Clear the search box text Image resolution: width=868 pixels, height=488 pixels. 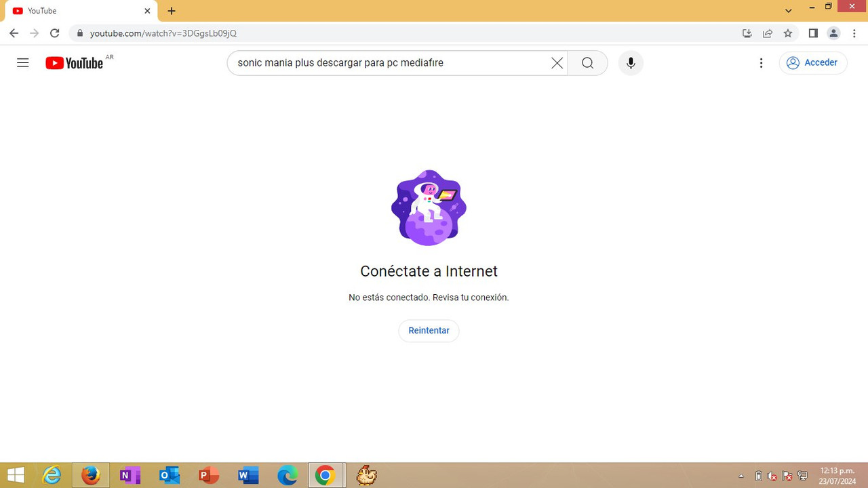pyautogui.click(x=557, y=63)
